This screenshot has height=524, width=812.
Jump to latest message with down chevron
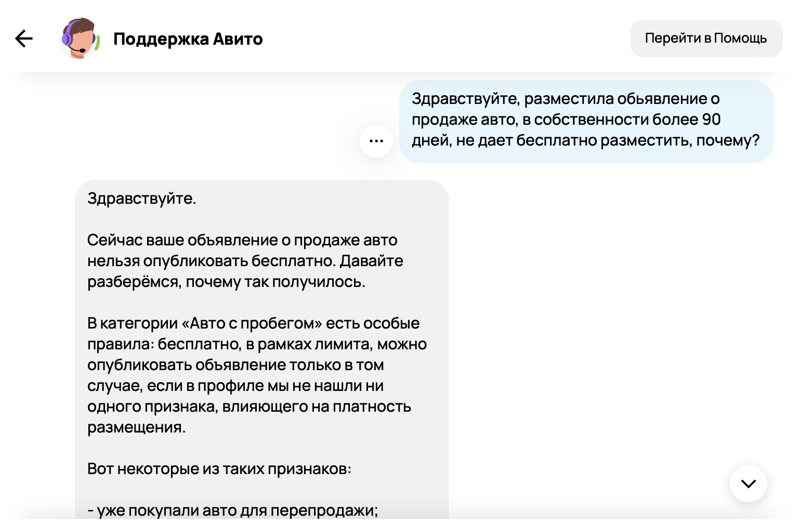[x=748, y=483]
